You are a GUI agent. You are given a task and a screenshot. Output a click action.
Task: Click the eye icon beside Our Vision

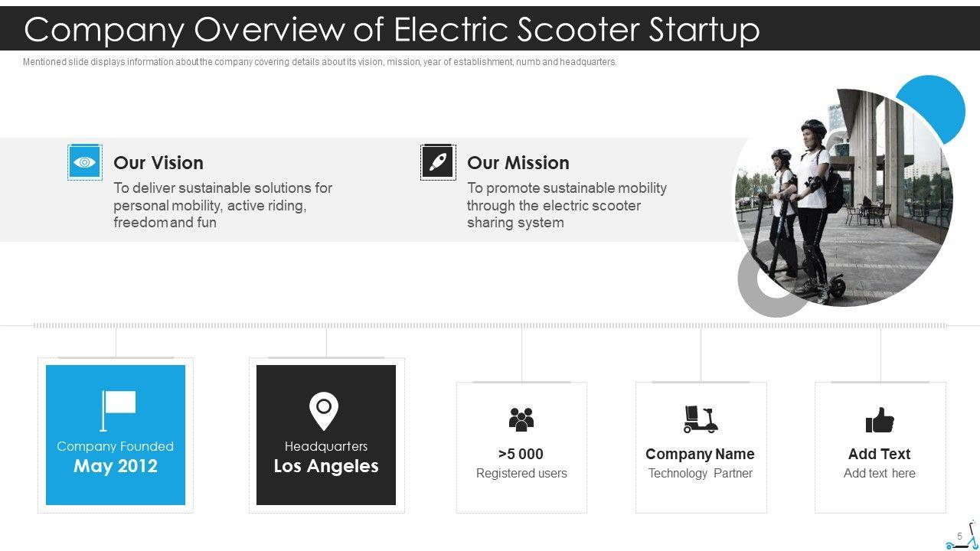[85, 162]
